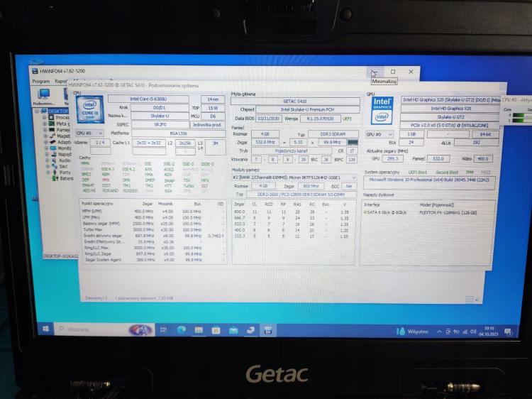Click the Jednostka prod. field
This screenshot has height=399, width=532.
point(207,125)
